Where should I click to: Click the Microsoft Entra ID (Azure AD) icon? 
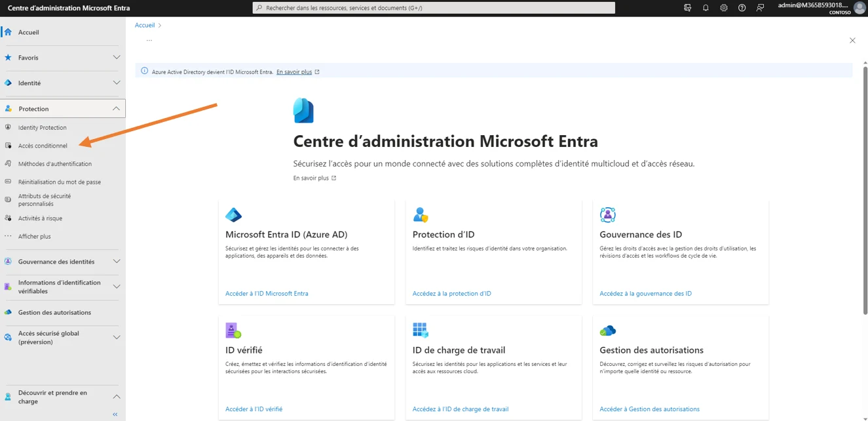pos(233,215)
